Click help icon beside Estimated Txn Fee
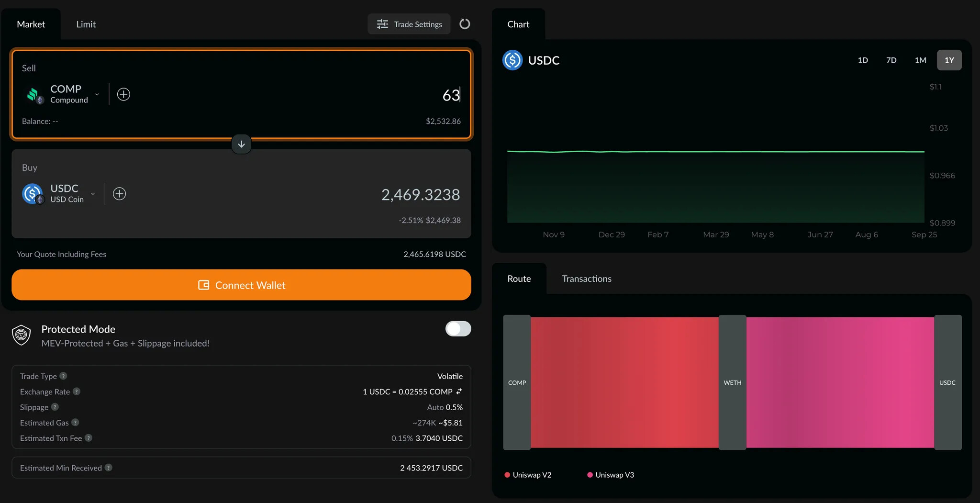 point(89,438)
